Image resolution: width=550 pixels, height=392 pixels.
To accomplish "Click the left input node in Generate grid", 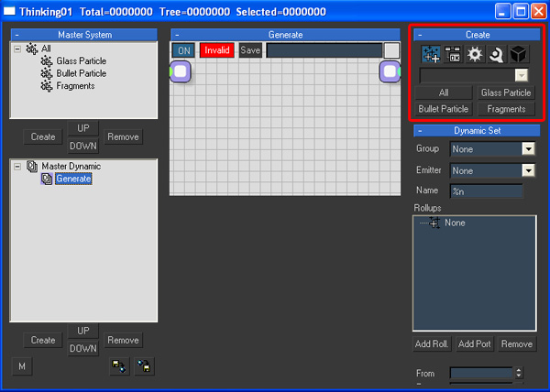I will (x=181, y=71).
